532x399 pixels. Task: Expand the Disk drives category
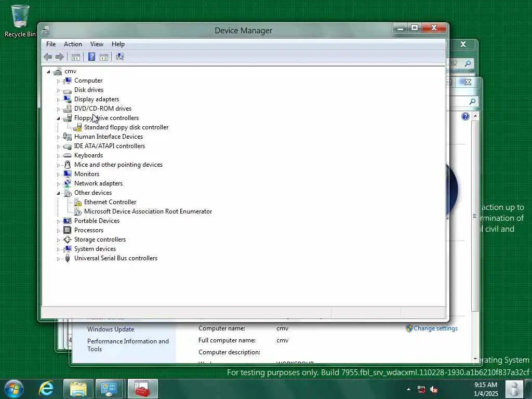pyautogui.click(x=58, y=90)
